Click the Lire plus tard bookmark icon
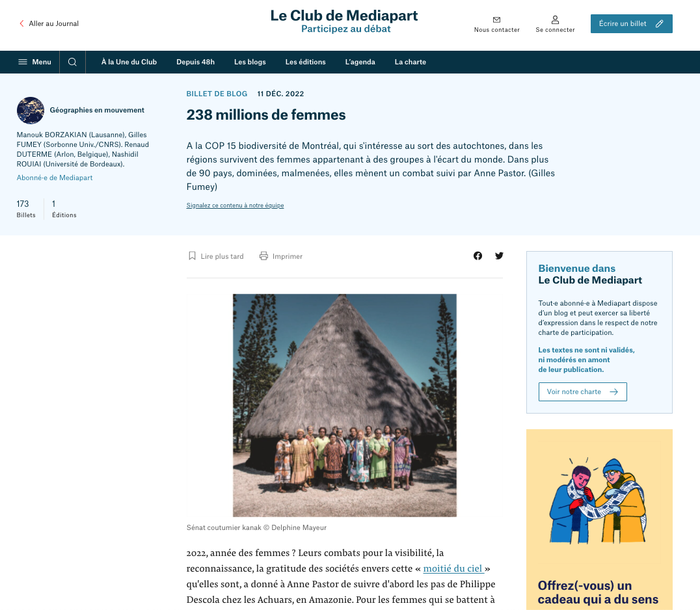700x610 pixels. pyautogui.click(x=192, y=256)
